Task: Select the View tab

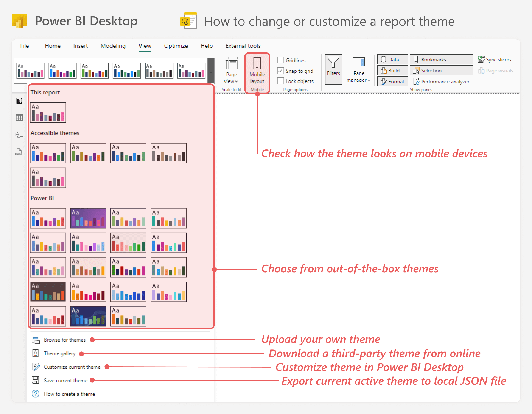Action: click(x=145, y=46)
